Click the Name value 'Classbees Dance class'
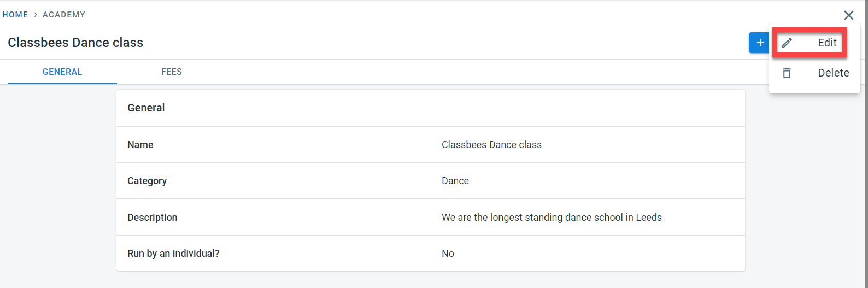 [x=491, y=145]
